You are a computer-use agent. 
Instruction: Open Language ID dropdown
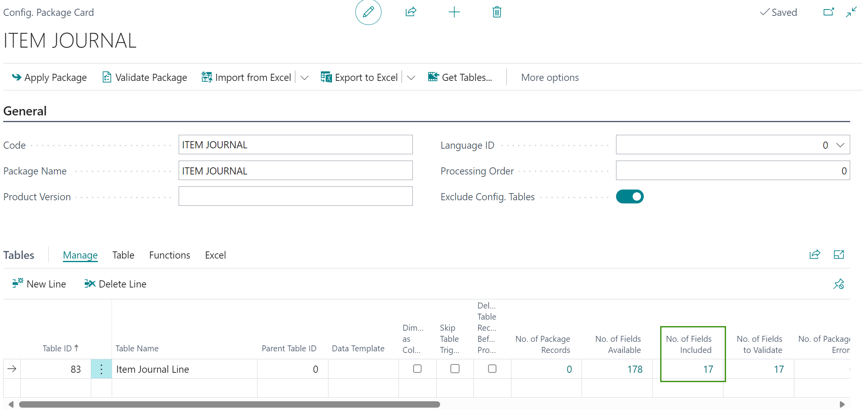coord(840,145)
